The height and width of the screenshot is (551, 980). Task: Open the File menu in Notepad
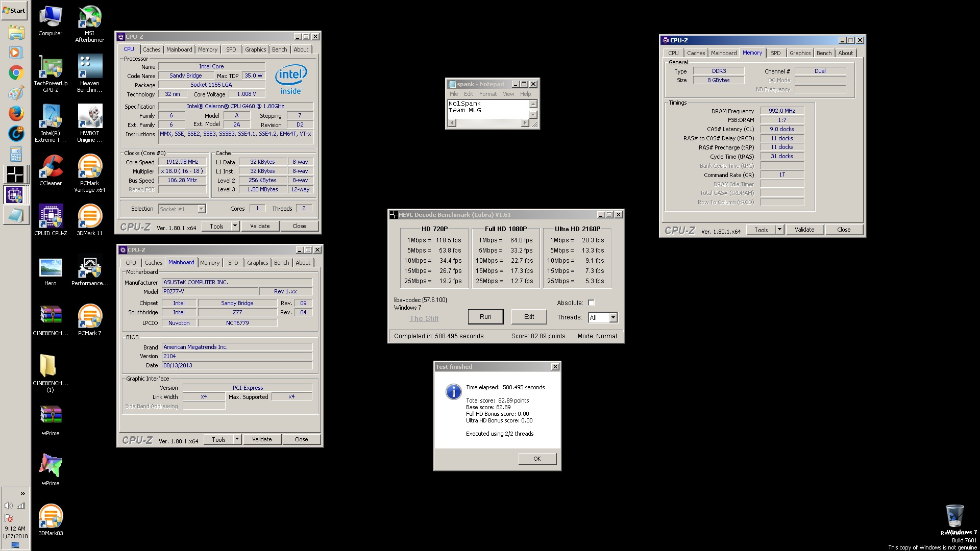point(454,94)
